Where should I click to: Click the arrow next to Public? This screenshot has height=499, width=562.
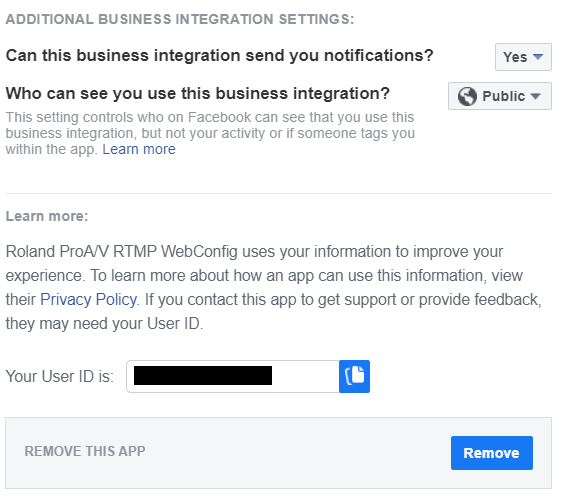pyautogui.click(x=535, y=96)
